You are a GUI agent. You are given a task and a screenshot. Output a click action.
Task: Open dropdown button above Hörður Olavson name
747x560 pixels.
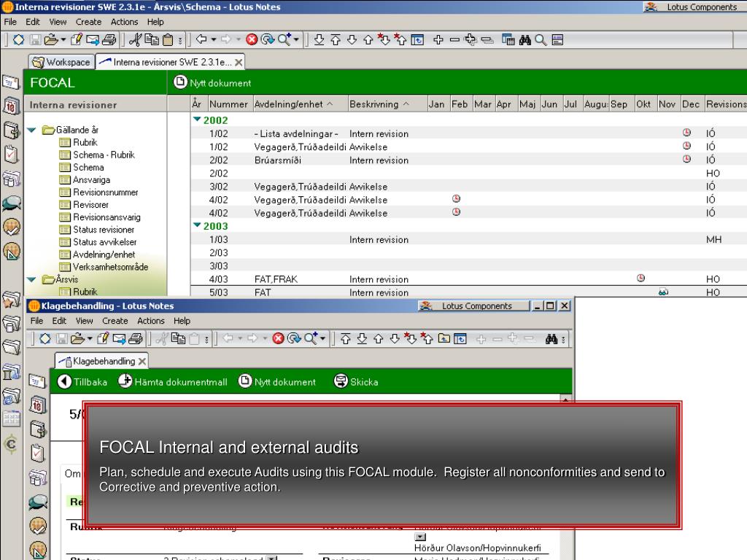tap(420, 537)
